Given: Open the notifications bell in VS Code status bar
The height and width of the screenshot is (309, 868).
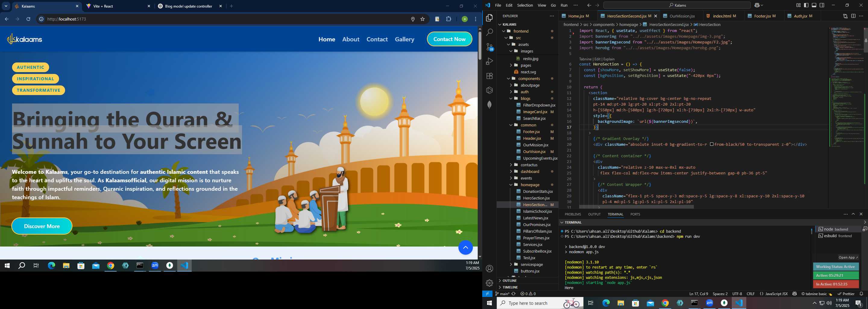Looking at the screenshot, I should 861,294.
